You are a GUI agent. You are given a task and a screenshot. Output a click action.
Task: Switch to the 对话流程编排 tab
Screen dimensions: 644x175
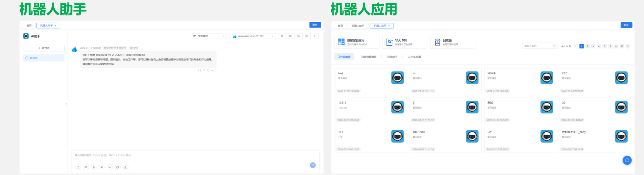point(369,57)
